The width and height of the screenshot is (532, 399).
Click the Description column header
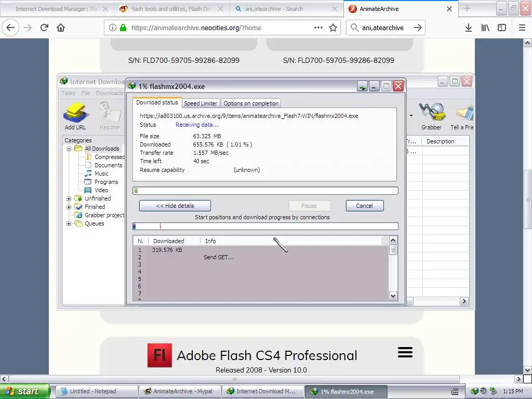click(445, 141)
